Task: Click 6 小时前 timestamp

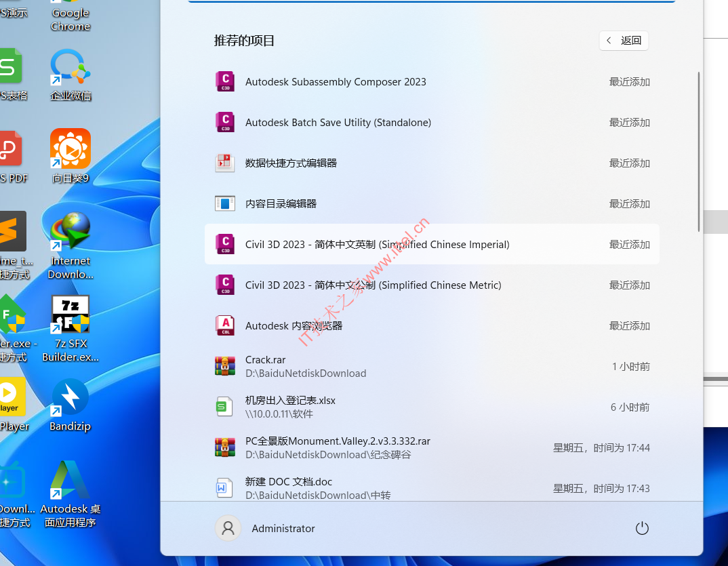Action: [630, 407]
